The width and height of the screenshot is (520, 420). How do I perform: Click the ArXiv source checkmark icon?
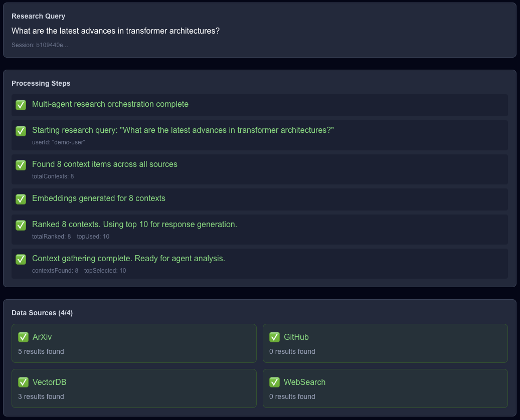[23, 337]
